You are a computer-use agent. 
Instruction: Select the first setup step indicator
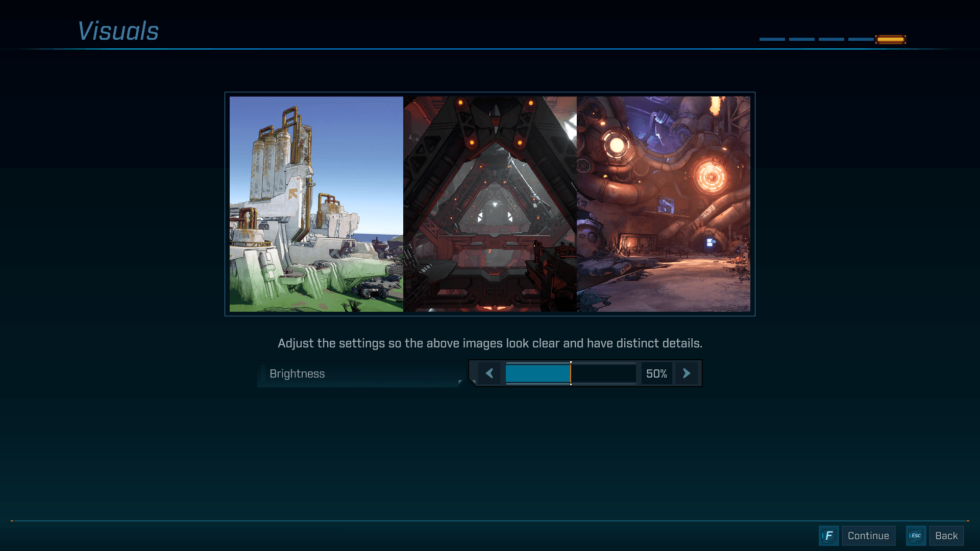[772, 39]
